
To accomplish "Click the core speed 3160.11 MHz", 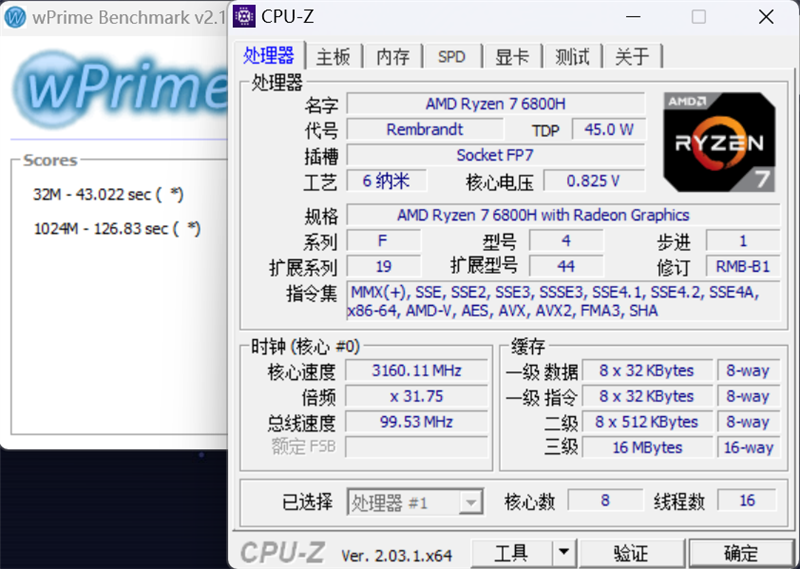I will 416,370.
